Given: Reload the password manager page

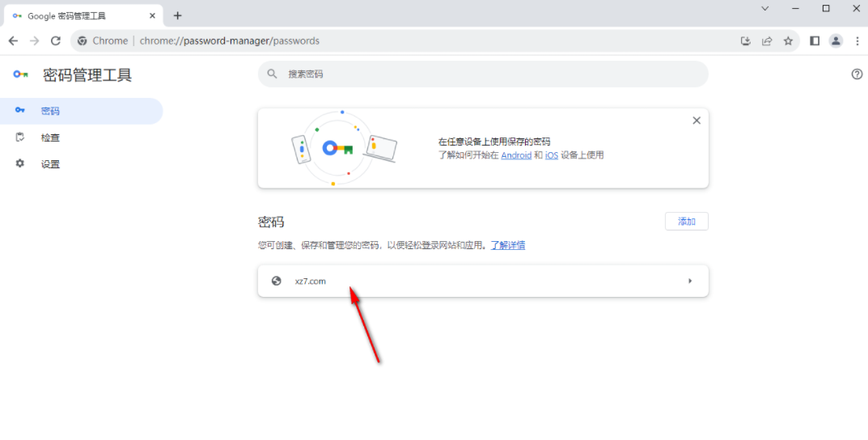Looking at the screenshot, I should pos(55,41).
